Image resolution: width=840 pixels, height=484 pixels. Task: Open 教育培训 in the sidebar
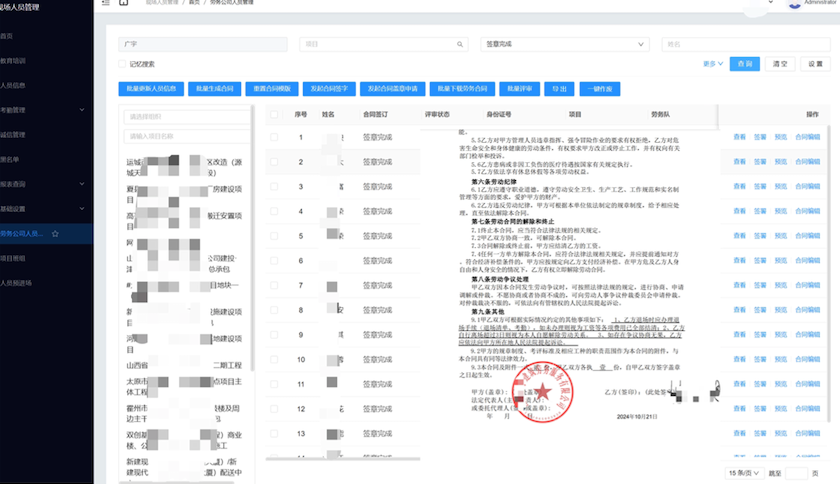[x=14, y=60]
